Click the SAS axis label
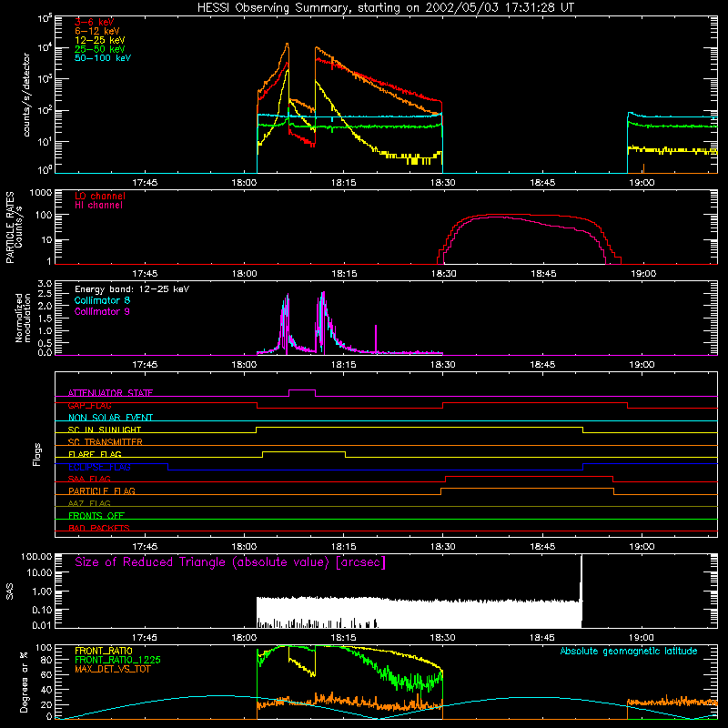 [10, 591]
